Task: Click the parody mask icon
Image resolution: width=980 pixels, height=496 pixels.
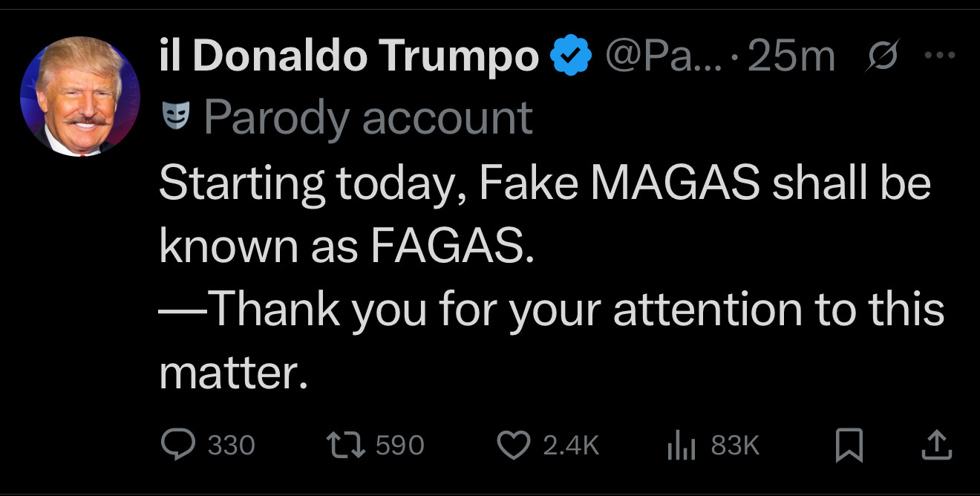Action: tap(174, 117)
